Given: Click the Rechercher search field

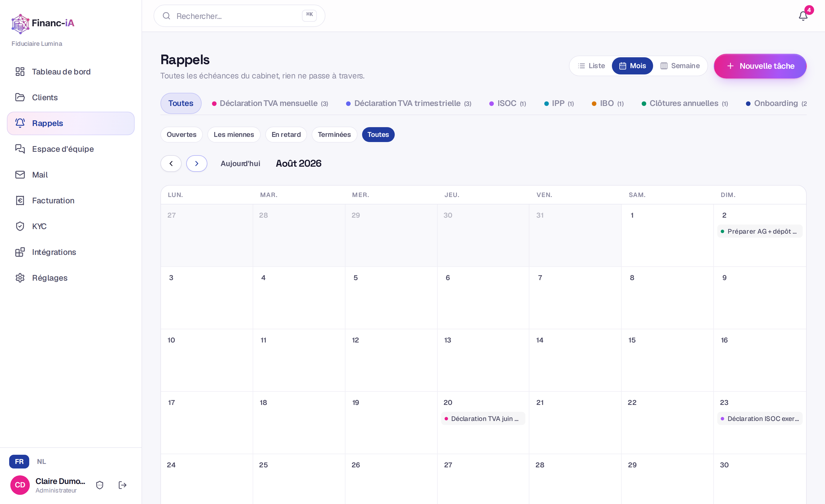Looking at the screenshot, I should click(x=239, y=16).
